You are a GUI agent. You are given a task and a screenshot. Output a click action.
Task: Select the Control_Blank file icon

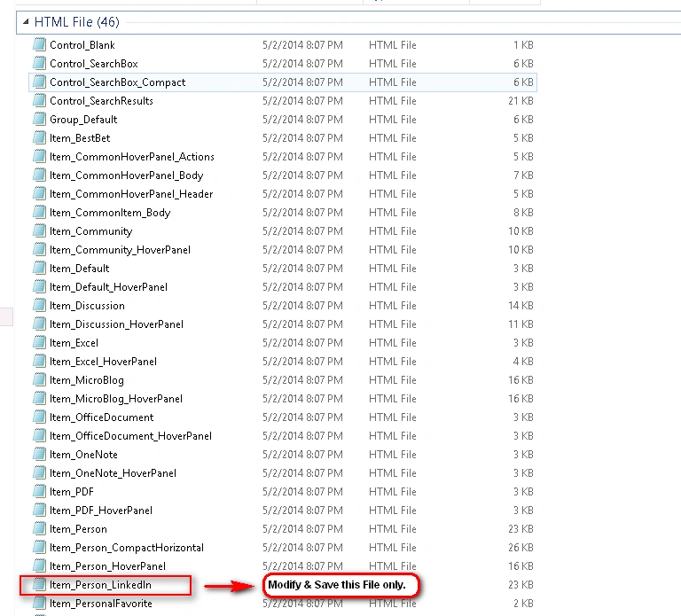pyautogui.click(x=39, y=44)
